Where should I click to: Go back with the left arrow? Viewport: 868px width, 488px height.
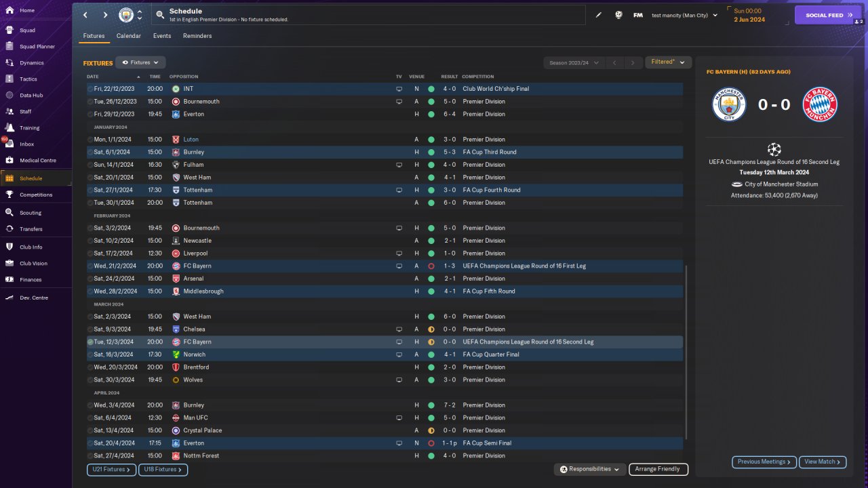[85, 15]
